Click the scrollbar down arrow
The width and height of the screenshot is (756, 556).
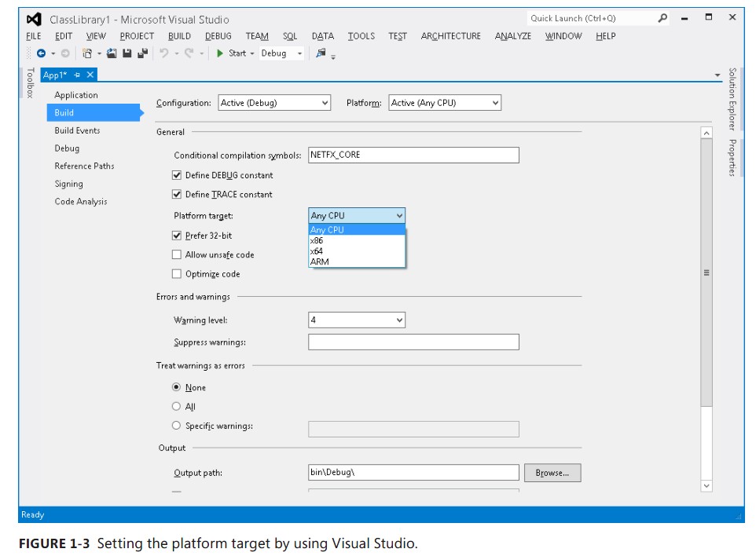click(706, 485)
